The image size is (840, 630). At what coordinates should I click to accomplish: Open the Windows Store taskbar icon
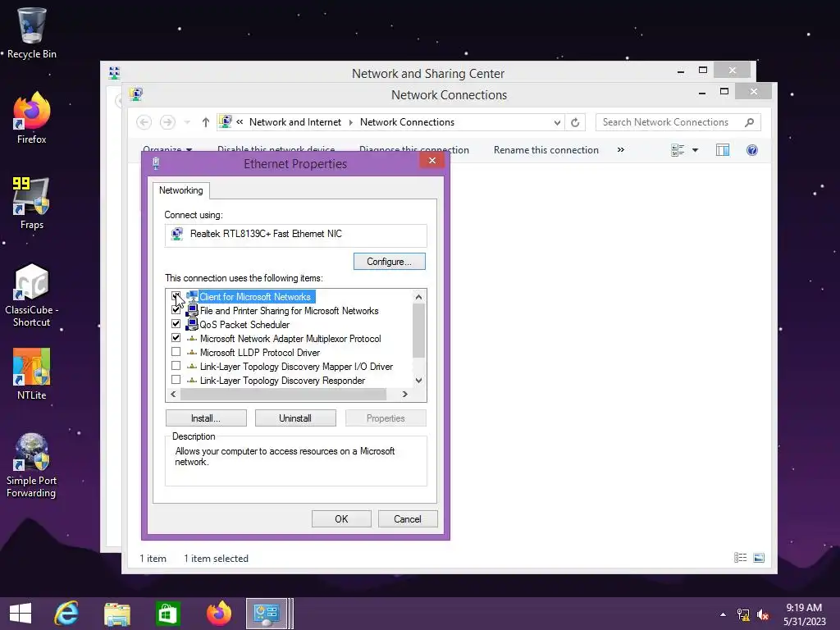167,614
